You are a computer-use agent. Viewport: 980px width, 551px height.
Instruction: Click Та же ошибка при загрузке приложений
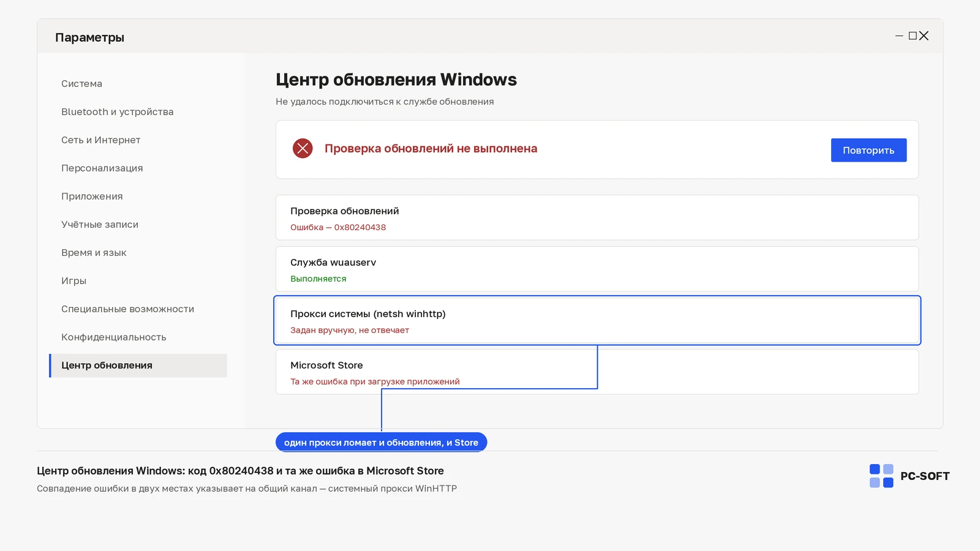click(x=375, y=381)
